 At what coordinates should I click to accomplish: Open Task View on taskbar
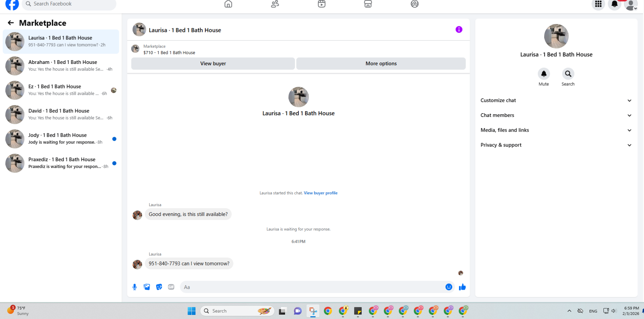point(282,311)
